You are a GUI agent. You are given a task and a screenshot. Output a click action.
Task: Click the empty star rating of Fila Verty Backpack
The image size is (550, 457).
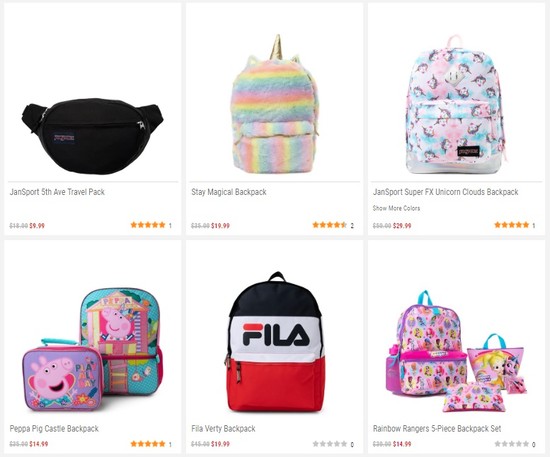pyautogui.click(x=329, y=444)
